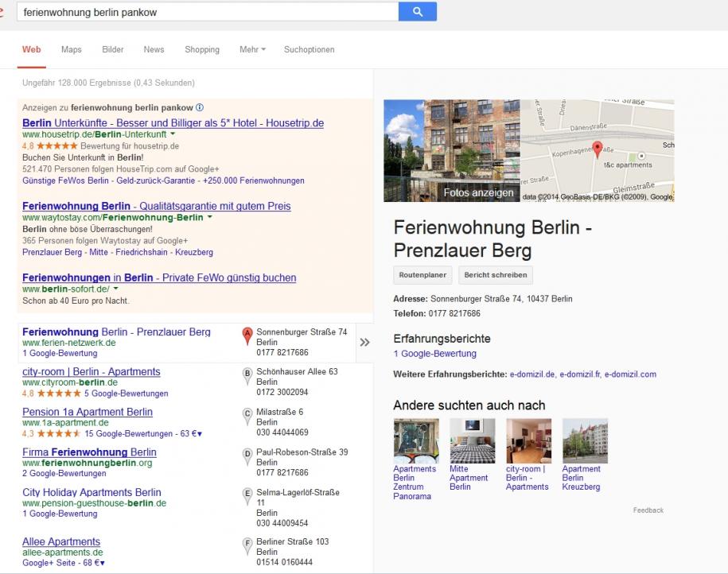Open Firma Ferienwohnung Berlin result
The height and width of the screenshot is (574, 728).
[x=89, y=452]
